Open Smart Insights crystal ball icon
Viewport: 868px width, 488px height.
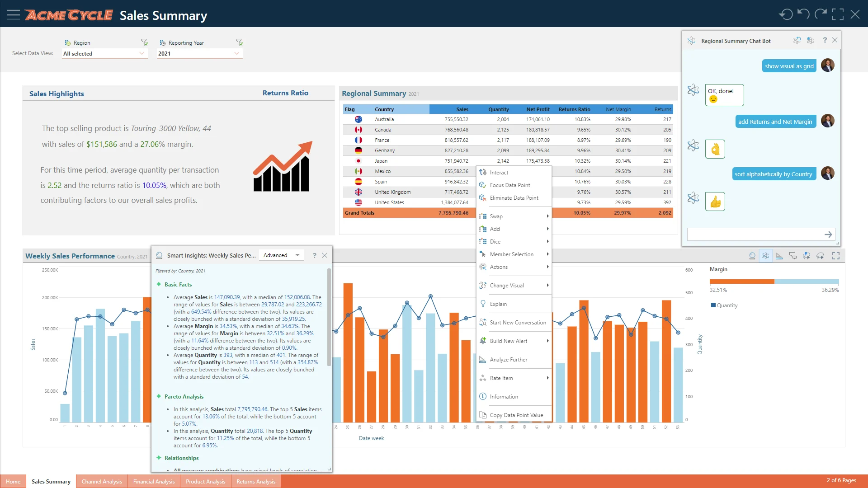752,256
